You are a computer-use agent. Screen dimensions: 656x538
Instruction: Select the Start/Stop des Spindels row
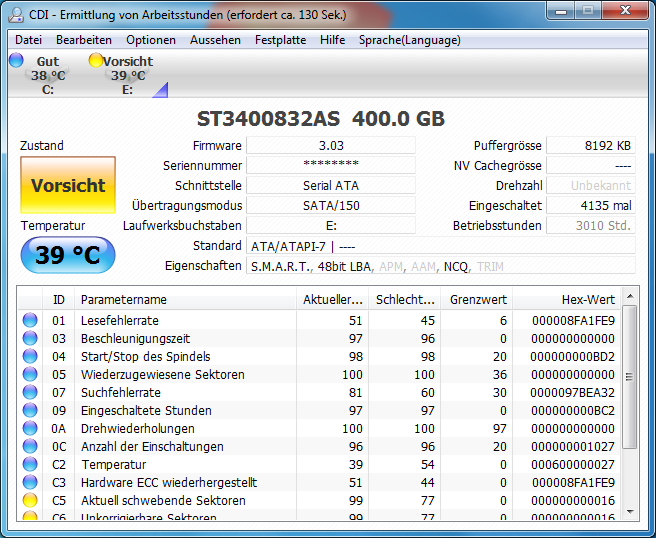pos(320,356)
